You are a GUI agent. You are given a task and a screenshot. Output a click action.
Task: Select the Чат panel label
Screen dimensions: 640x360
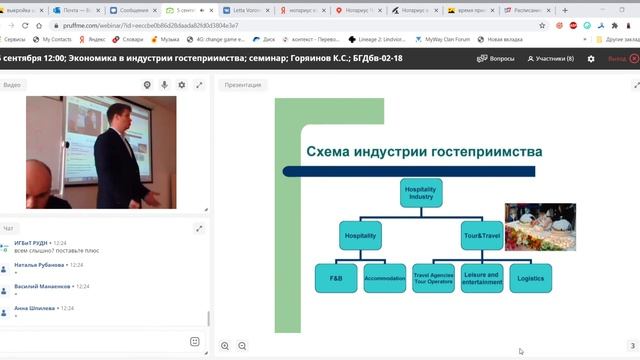point(8,229)
